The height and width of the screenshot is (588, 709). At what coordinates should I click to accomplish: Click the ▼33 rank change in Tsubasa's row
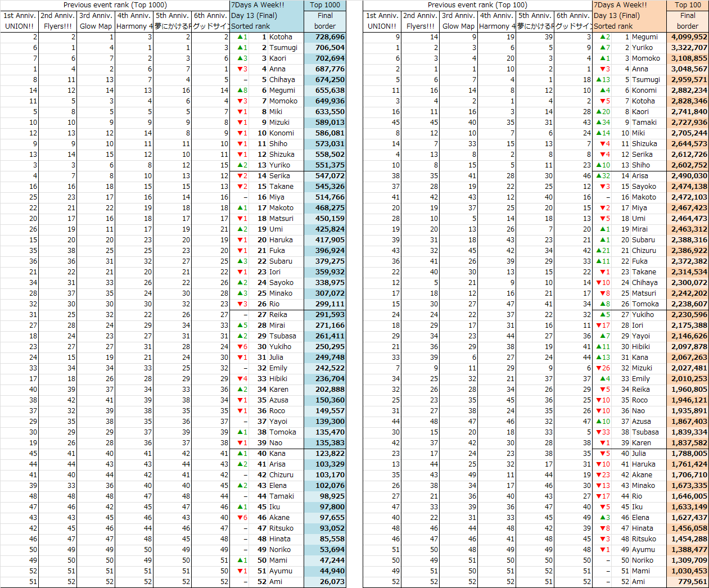(603, 432)
